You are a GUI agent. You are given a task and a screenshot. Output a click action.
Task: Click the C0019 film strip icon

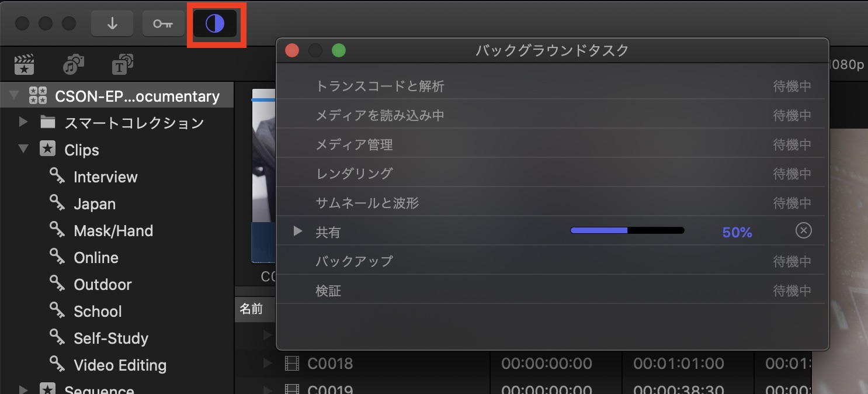point(291,389)
